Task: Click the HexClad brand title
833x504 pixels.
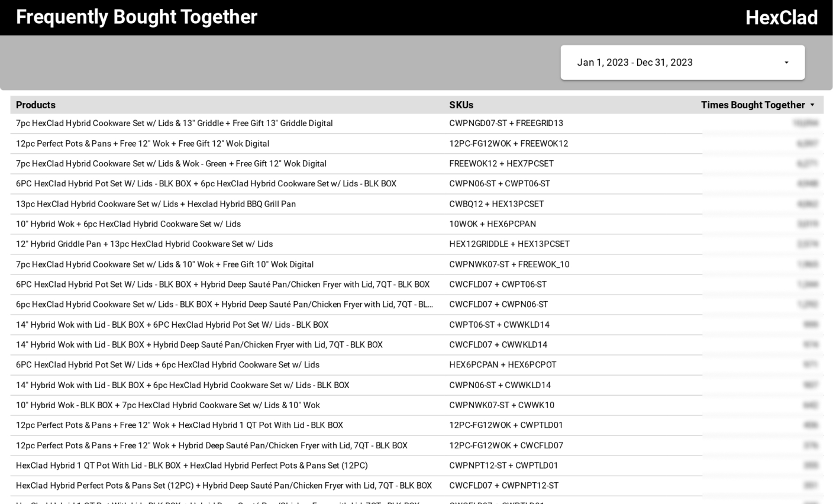Action: click(781, 18)
